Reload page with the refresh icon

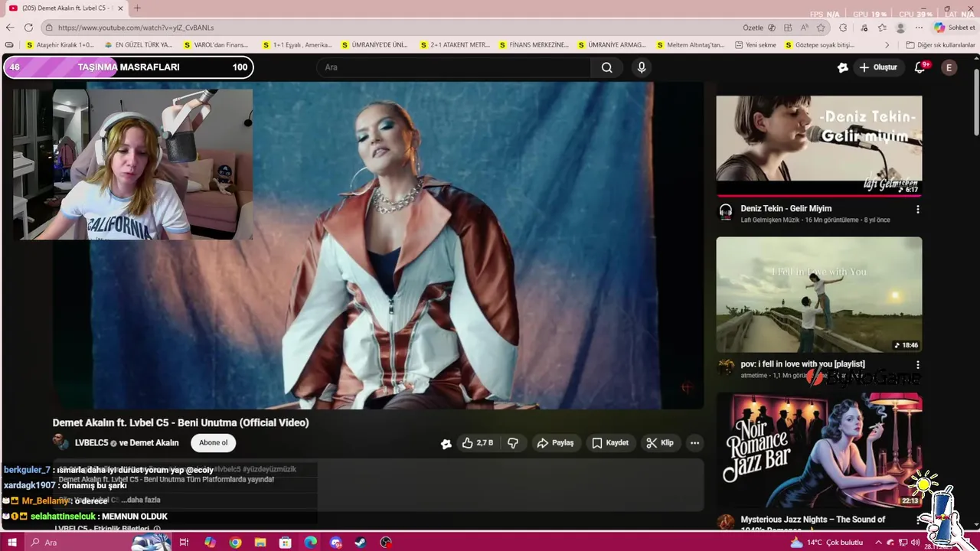[28, 28]
